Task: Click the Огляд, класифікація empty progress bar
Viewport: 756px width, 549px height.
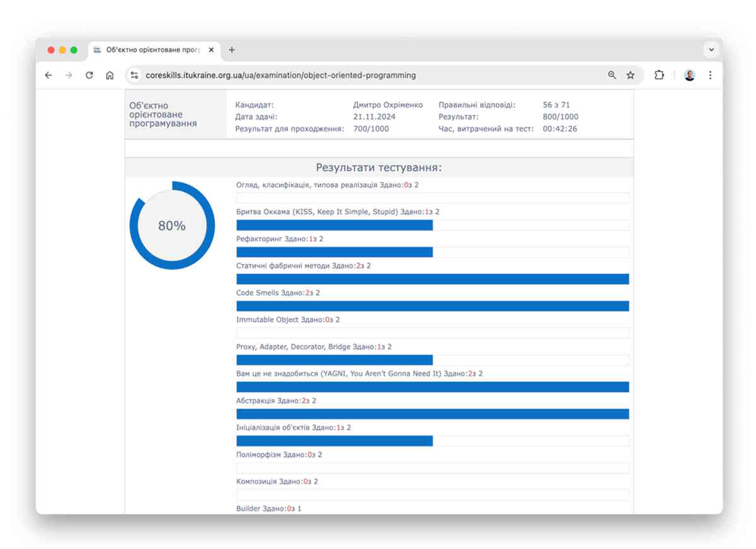Action: click(432, 198)
